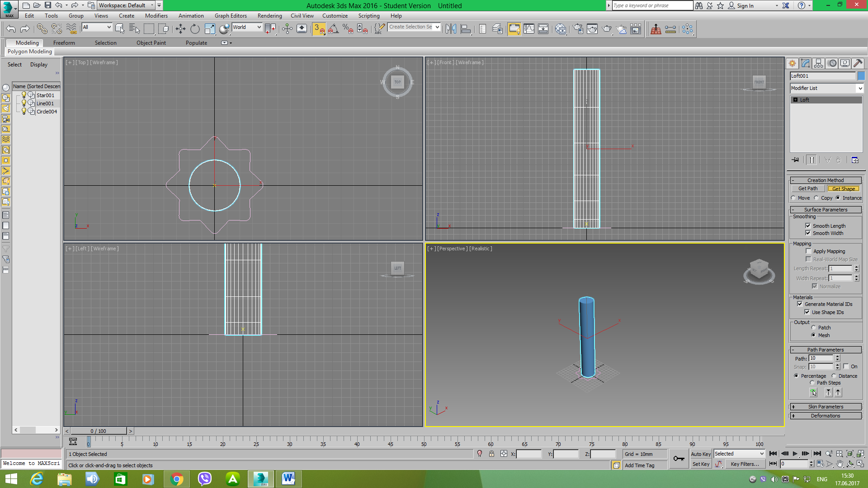This screenshot has height=488, width=868.
Task: Open the Modify panel tab
Action: tap(805, 63)
